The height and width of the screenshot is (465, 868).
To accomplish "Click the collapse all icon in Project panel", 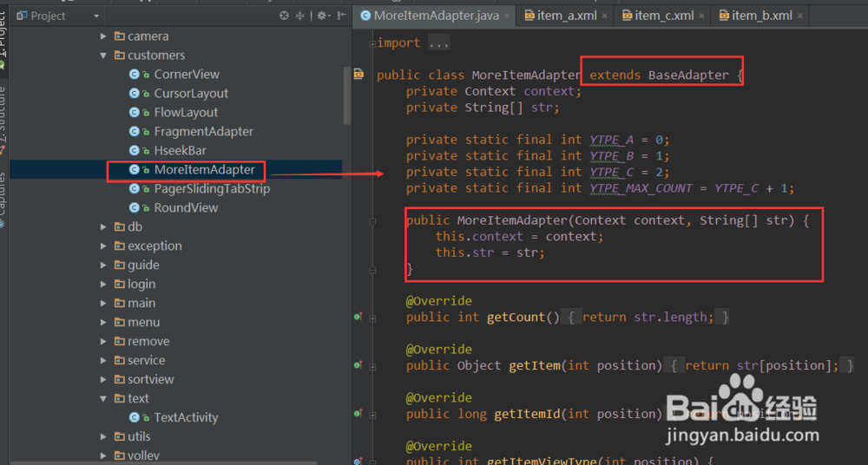I will [x=300, y=16].
